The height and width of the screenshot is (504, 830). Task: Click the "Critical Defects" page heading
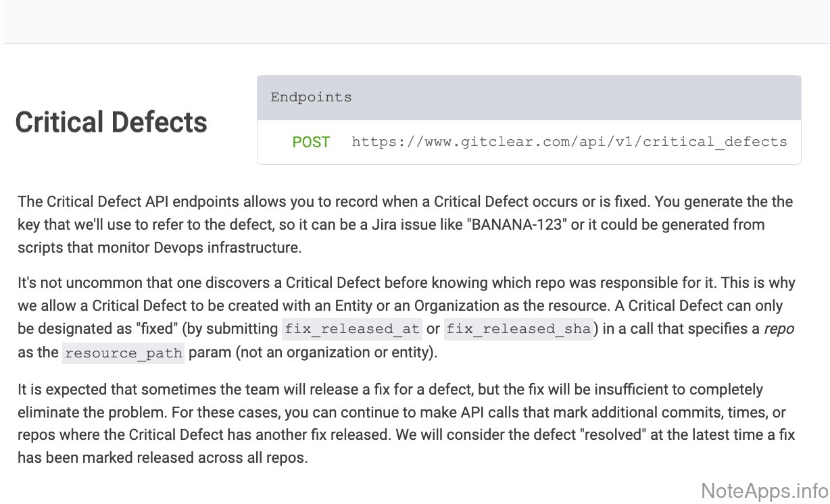(x=111, y=122)
